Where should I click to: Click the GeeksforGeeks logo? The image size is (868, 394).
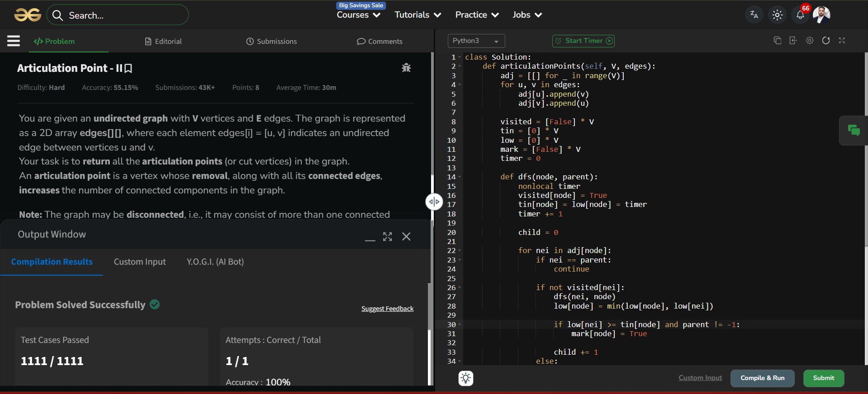[x=28, y=15]
